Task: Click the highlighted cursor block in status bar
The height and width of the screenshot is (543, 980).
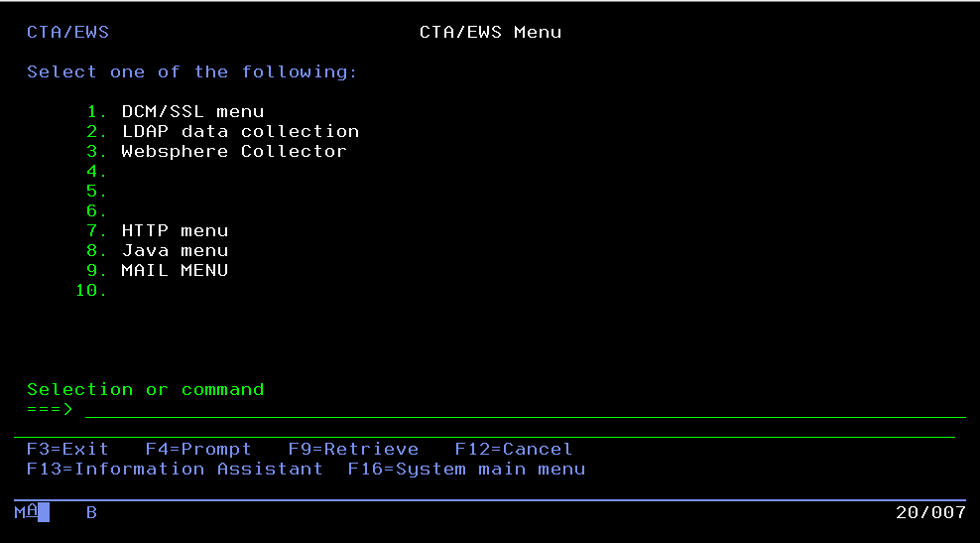Action: (x=44, y=513)
